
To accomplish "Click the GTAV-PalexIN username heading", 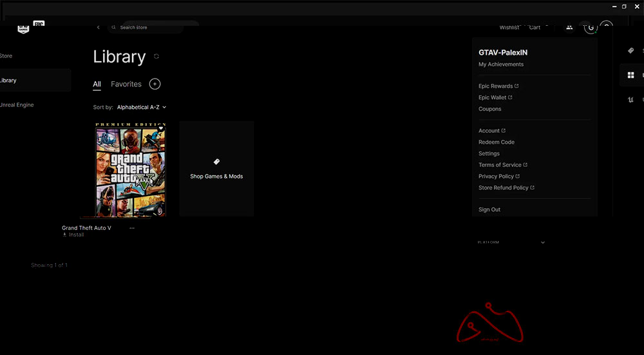I will 503,53.
